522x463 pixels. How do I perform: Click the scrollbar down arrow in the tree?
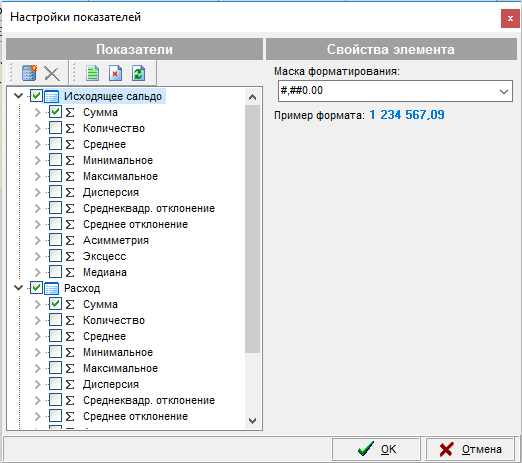[x=252, y=421]
